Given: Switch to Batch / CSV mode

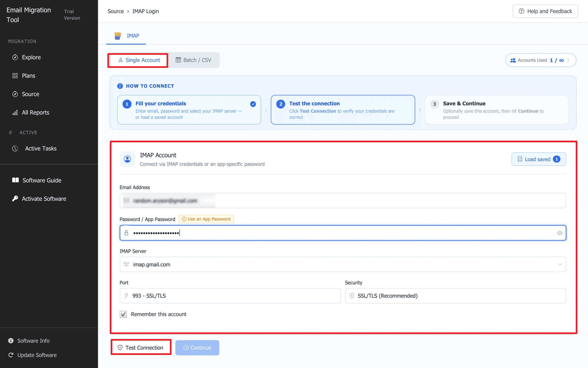Looking at the screenshot, I should tap(193, 60).
